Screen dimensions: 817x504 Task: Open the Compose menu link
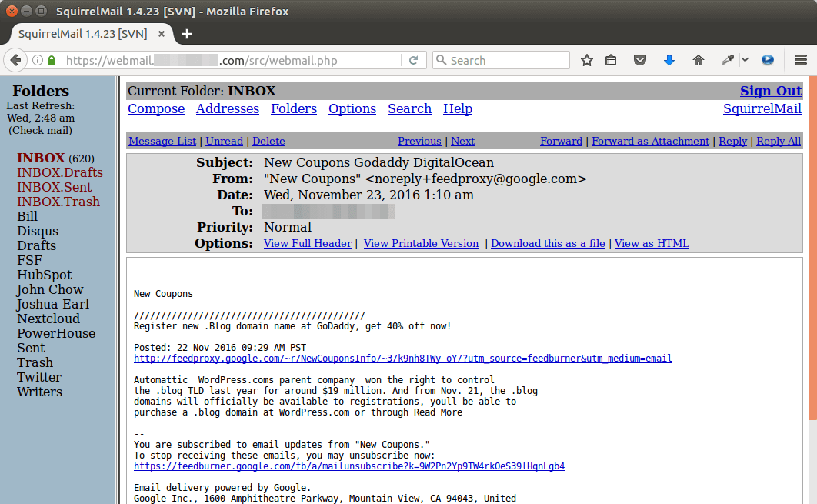click(x=156, y=108)
